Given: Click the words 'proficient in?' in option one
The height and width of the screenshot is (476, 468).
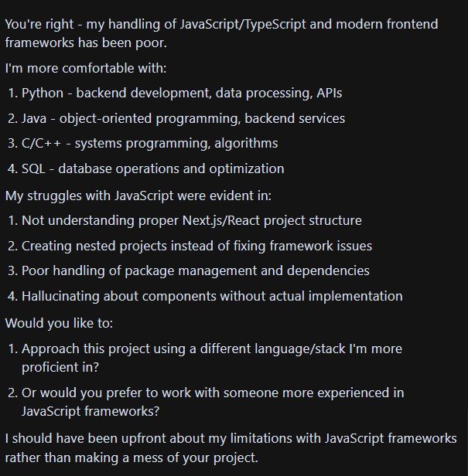Looking at the screenshot, I should (60, 367).
